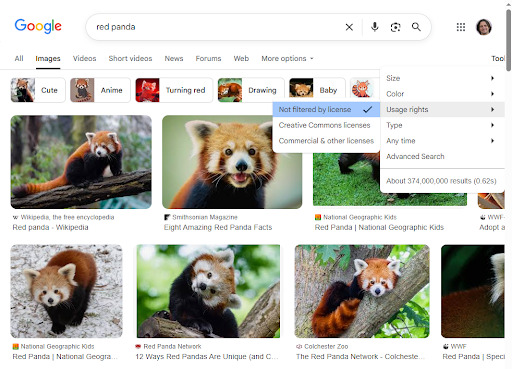This screenshot has width=512, height=369.
Task: Open the Red Panda Network thumbnail image
Action: 208,291
